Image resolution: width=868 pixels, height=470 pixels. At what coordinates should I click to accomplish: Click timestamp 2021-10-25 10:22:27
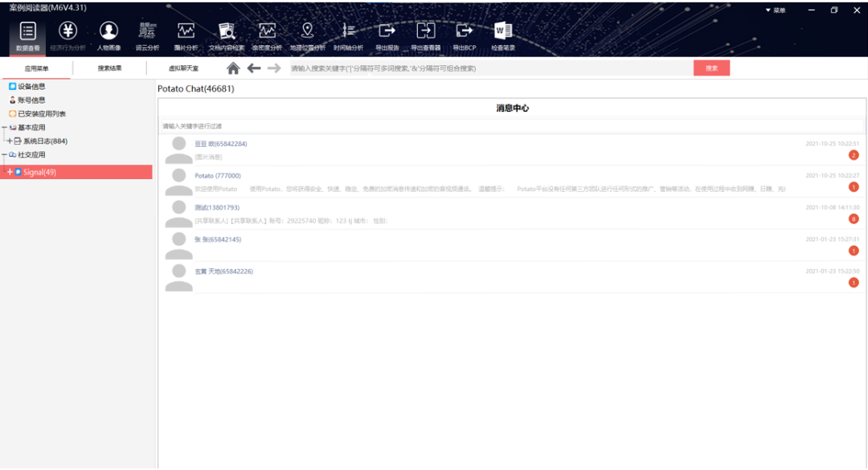(x=832, y=175)
